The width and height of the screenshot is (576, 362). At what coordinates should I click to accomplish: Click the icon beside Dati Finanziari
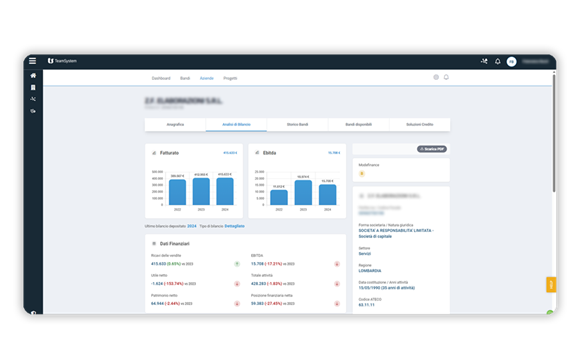click(x=154, y=244)
